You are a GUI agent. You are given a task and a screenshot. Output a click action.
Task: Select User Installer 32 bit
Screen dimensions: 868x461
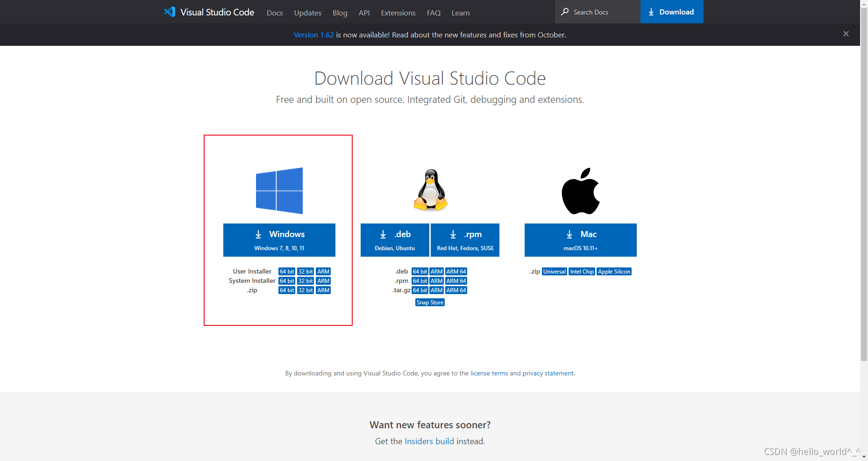click(x=306, y=272)
